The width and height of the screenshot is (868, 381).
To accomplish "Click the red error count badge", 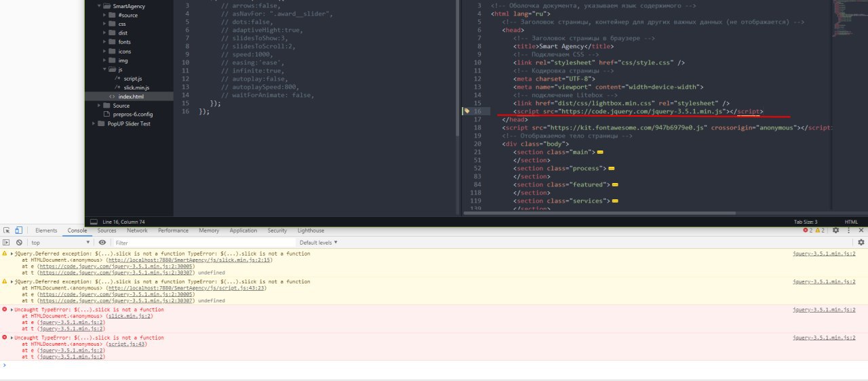I will click(808, 230).
